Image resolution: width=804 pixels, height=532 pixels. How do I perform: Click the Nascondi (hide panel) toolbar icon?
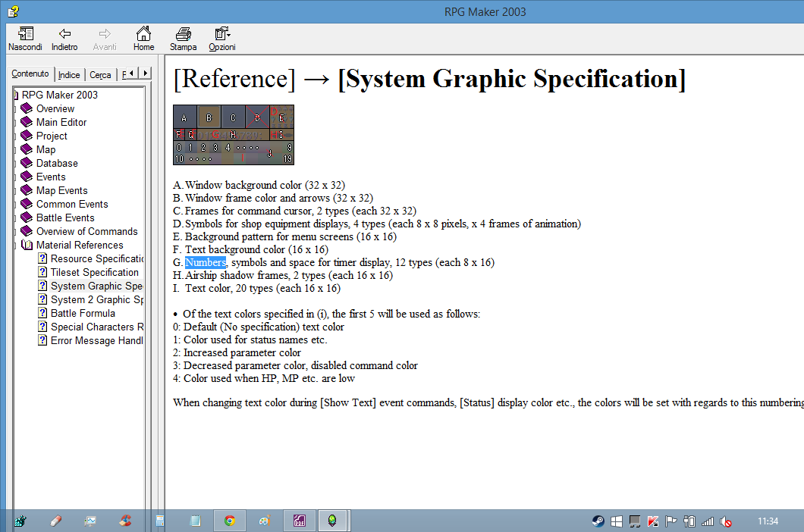coord(25,39)
